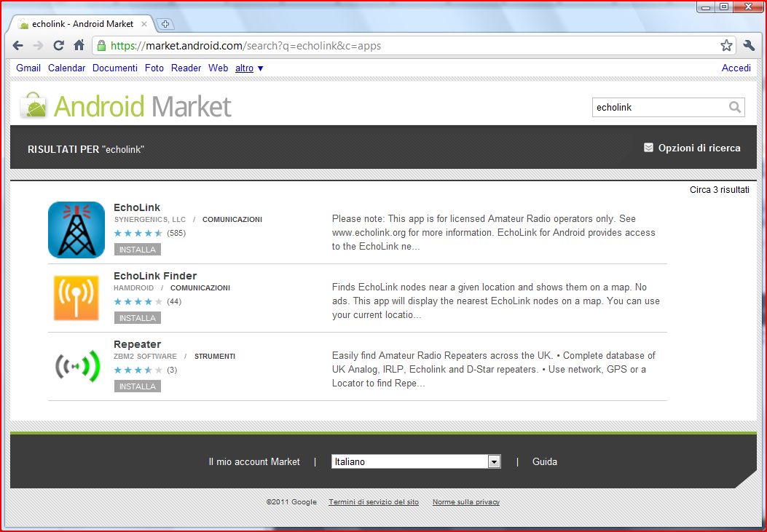767x532 pixels.
Task: Open Foto from the top bar
Action: (x=154, y=68)
